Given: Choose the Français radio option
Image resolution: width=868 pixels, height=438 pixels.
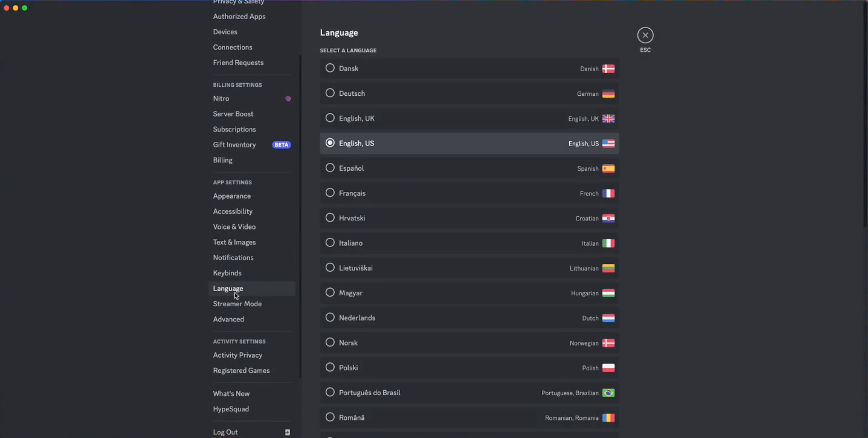Looking at the screenshot, I should [330, 193].
